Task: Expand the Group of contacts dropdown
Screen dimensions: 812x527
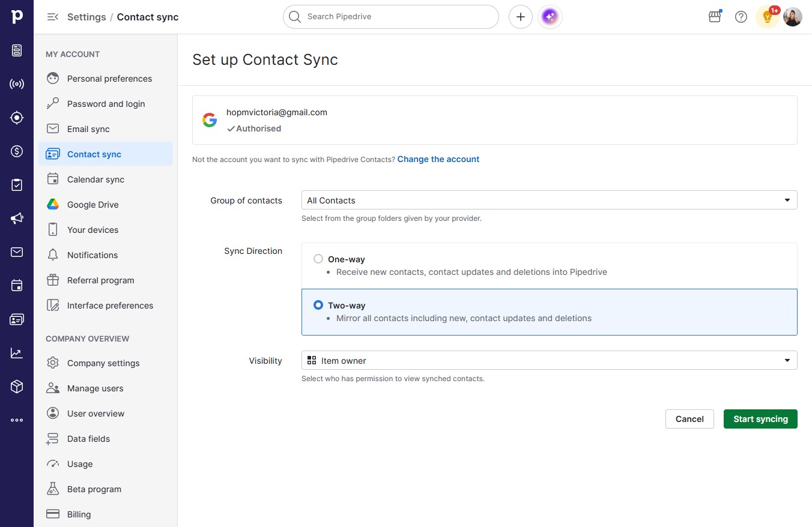Action: click(x=550, y=200)
